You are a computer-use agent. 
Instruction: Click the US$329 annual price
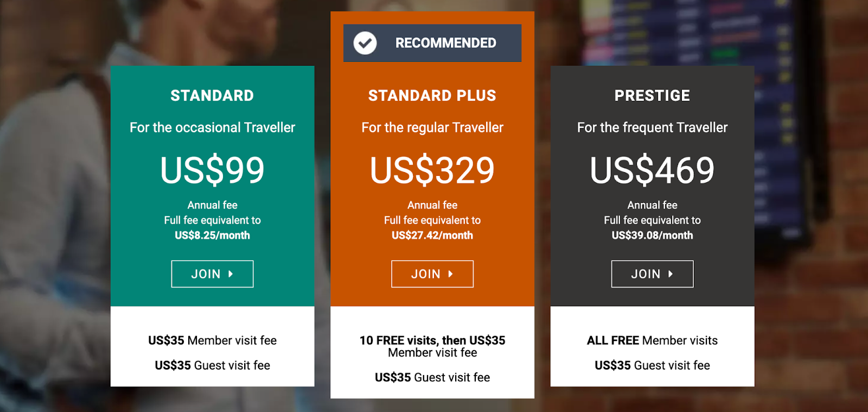(x=432, y=170)
